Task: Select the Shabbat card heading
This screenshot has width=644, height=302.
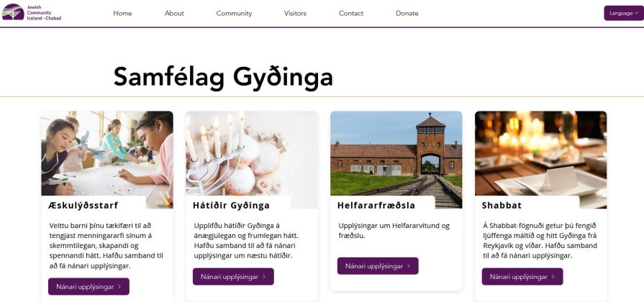Action: click(x=502, y=205)
